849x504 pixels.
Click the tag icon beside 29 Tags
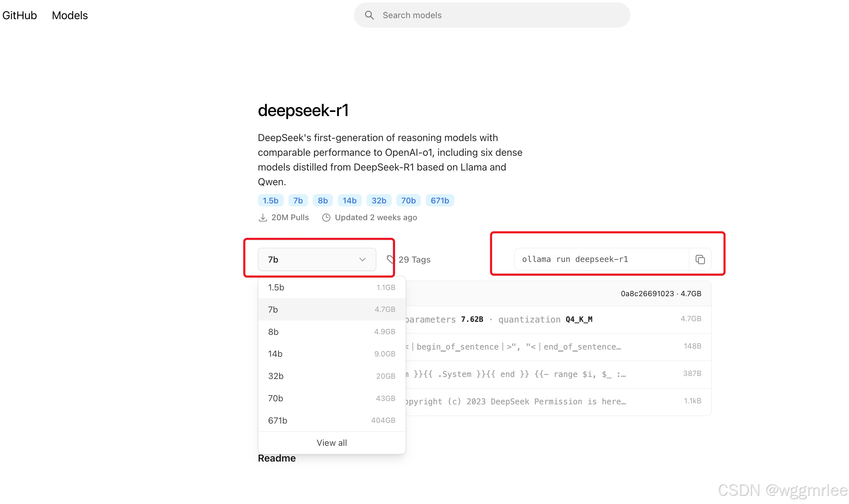391,259
